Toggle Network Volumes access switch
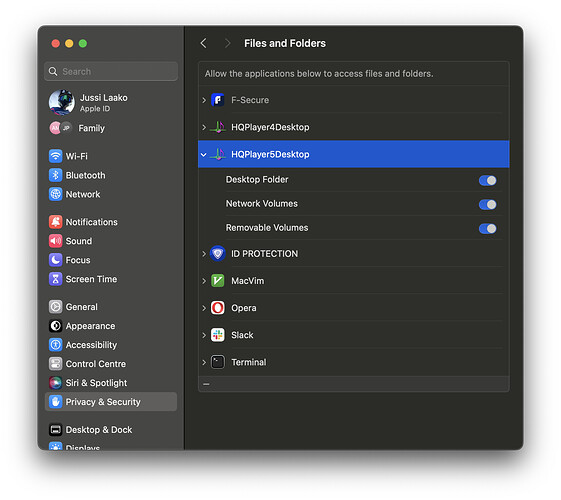The width and height of the screenshot is (561, 500). point(488,205)
